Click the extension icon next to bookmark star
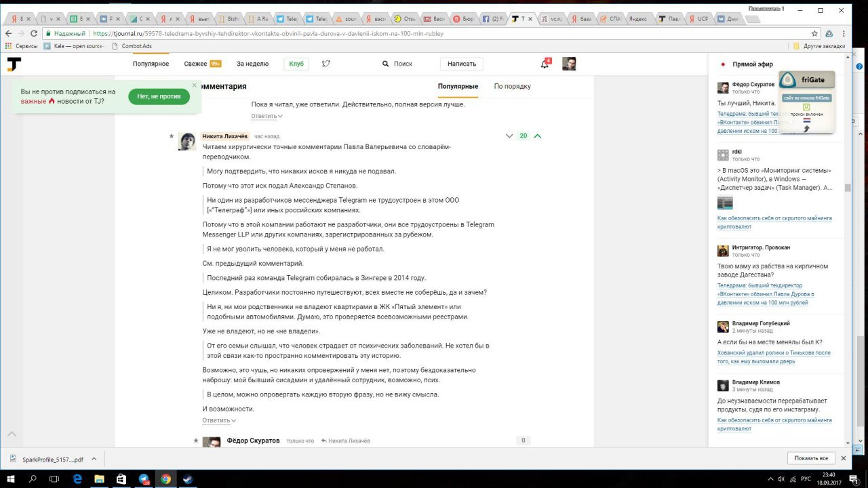This screenshot has height=488, width=868. tap(829, 33)
